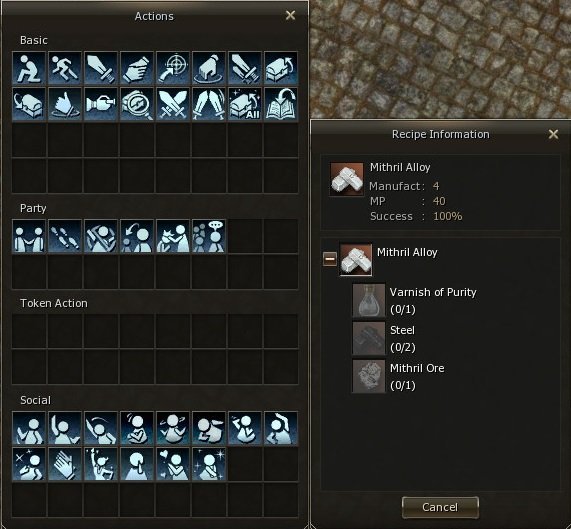This screenshot has height=529, width=571.
Task: Click the Mithril Ore ingredient entry
Action: click(399, 376)
